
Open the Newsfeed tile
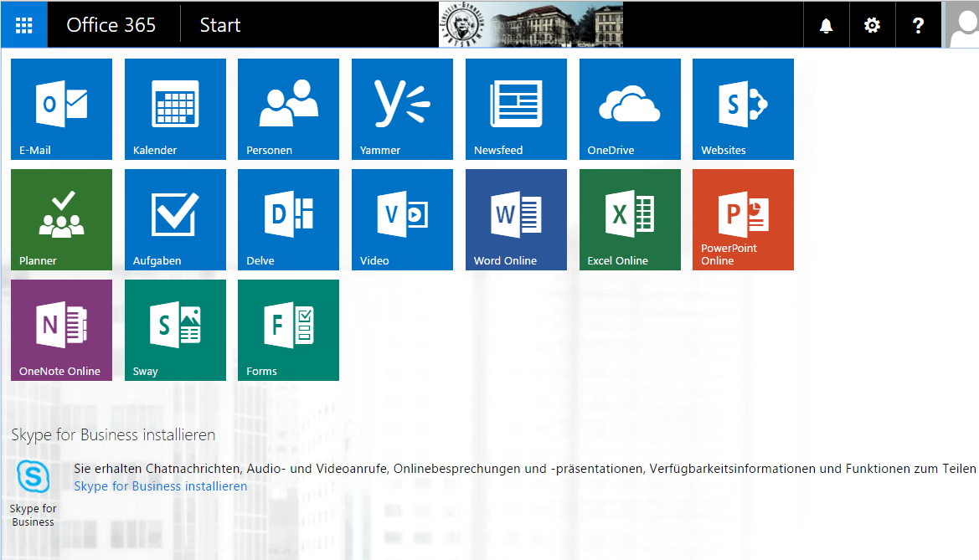516,109
